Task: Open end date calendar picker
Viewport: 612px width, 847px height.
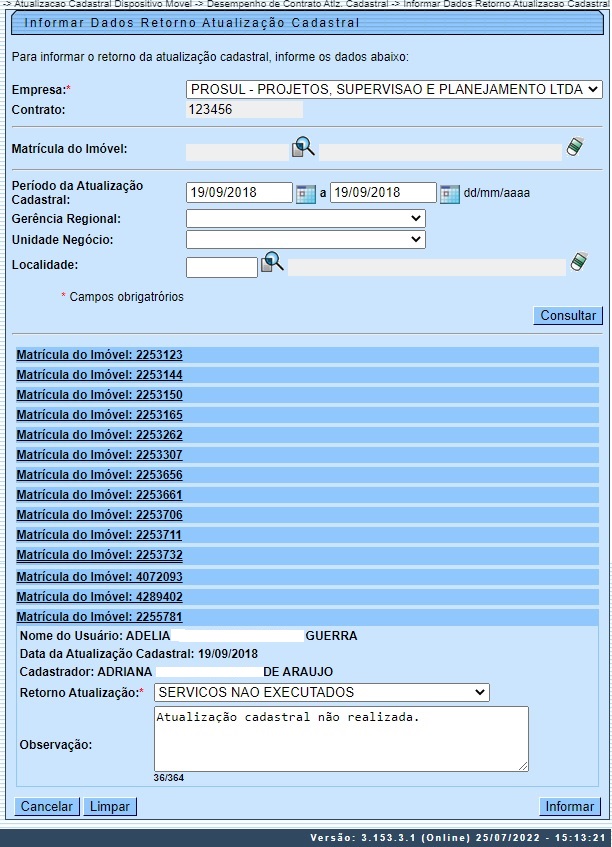Action: 449,194
